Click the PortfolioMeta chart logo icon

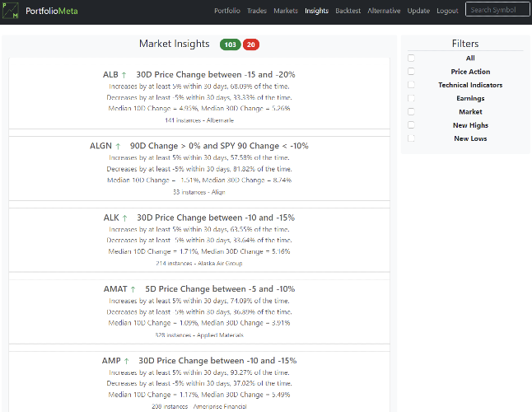(x=10, y=11)
